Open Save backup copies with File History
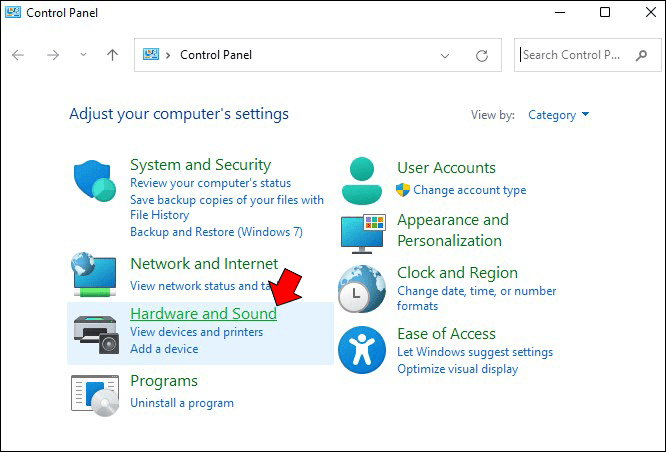Image resolution: width=666 pixels, height=452 pixels. coord(227,207)
